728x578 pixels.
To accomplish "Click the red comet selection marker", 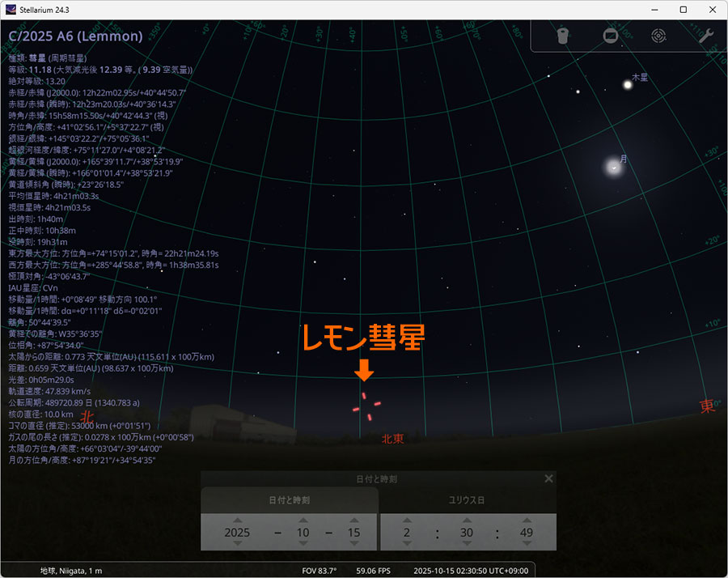I will 366,406.
